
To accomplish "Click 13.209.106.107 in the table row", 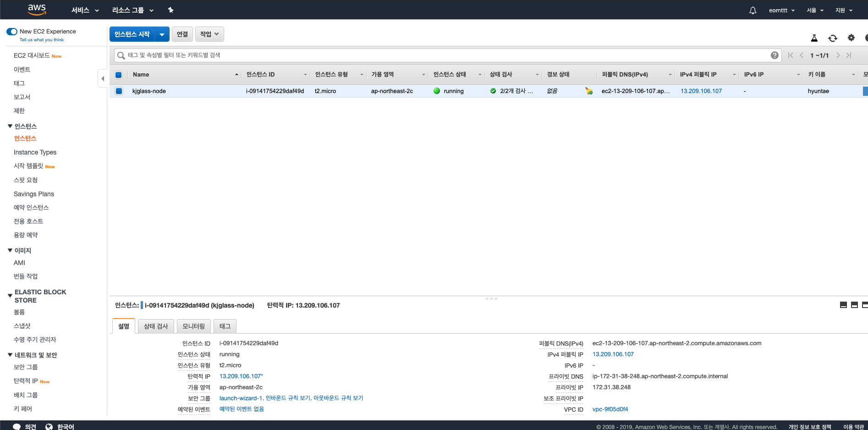I will coord(701,91).
